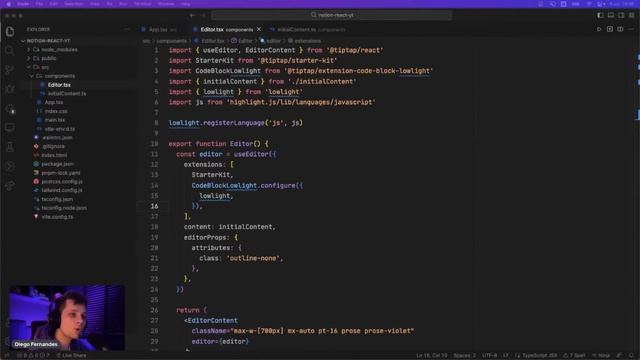
Task: Open pnpm-lock.yaml in the explorer
Action: (x=60, y=173)
